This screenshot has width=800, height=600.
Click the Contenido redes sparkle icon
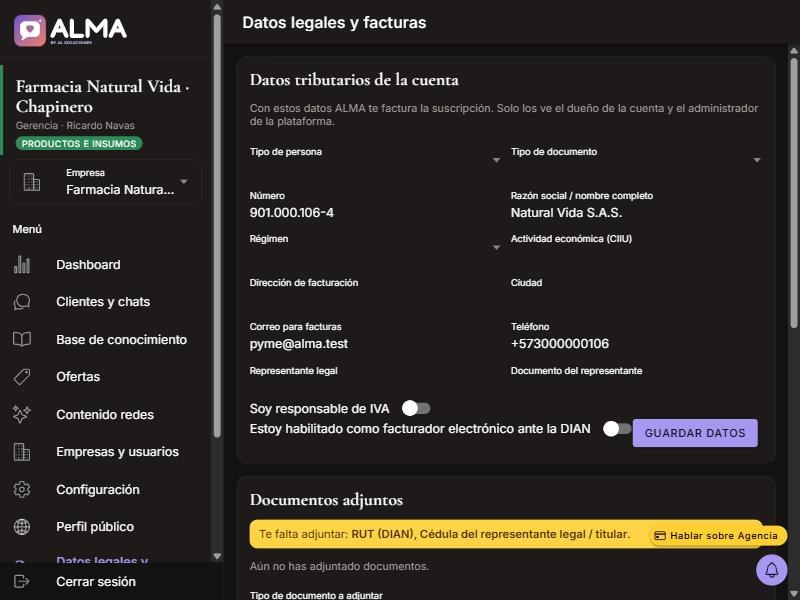(21, 414)
